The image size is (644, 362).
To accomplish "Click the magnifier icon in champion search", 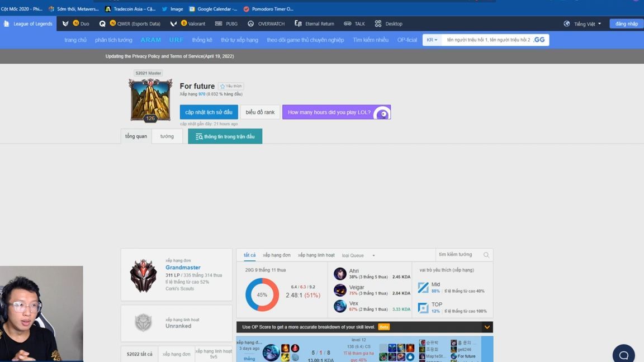I will tap(486, 255).
